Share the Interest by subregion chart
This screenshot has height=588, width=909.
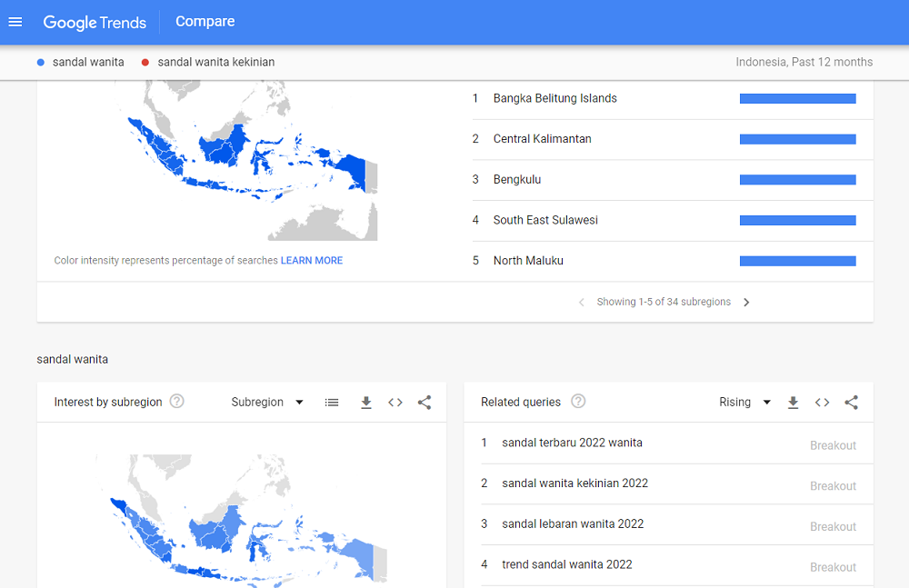pyautogui.click(x=425, y=403)
